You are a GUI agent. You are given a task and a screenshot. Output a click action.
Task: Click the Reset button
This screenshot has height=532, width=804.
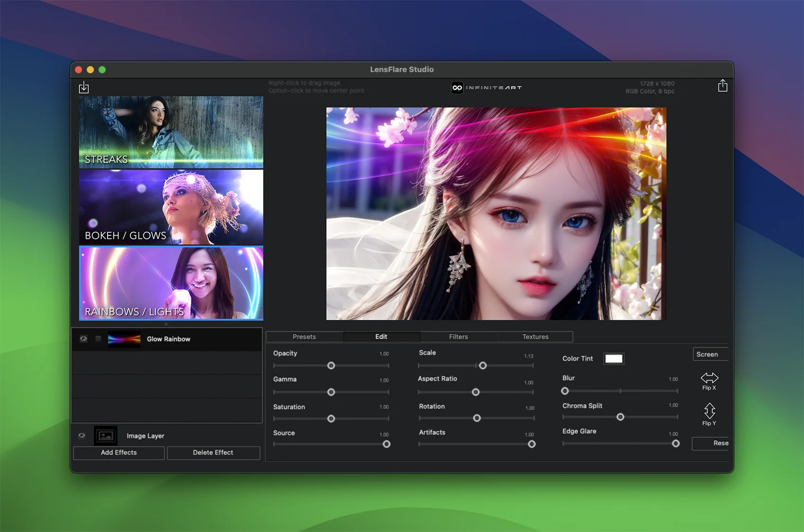click(710, 443)
